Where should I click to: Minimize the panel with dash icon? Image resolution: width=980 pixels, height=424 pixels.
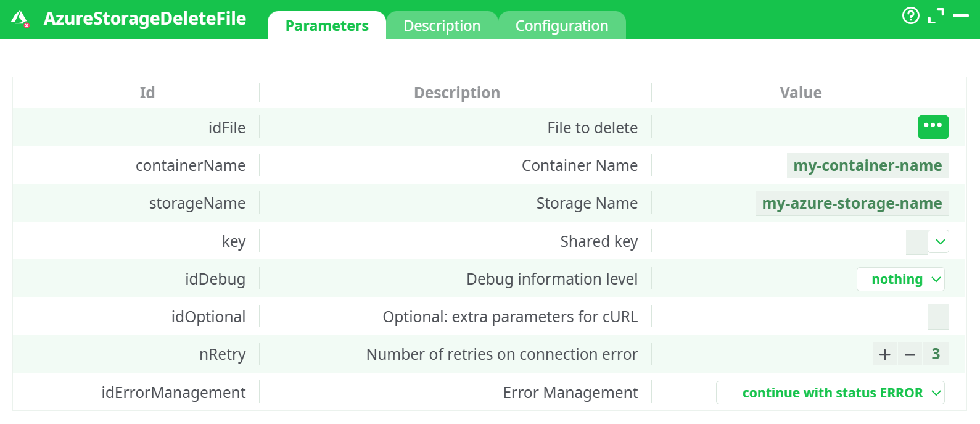[x=961, y=15]
